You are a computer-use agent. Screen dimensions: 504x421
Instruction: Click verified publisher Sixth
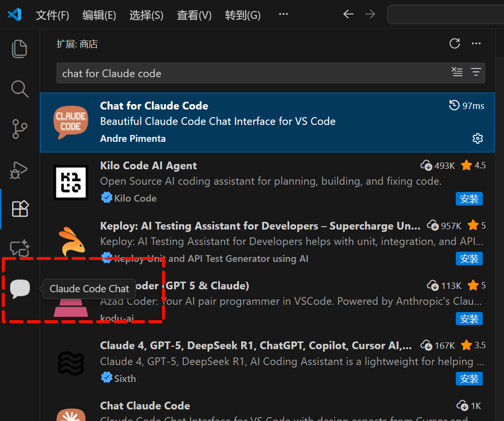tap(118, 378)
